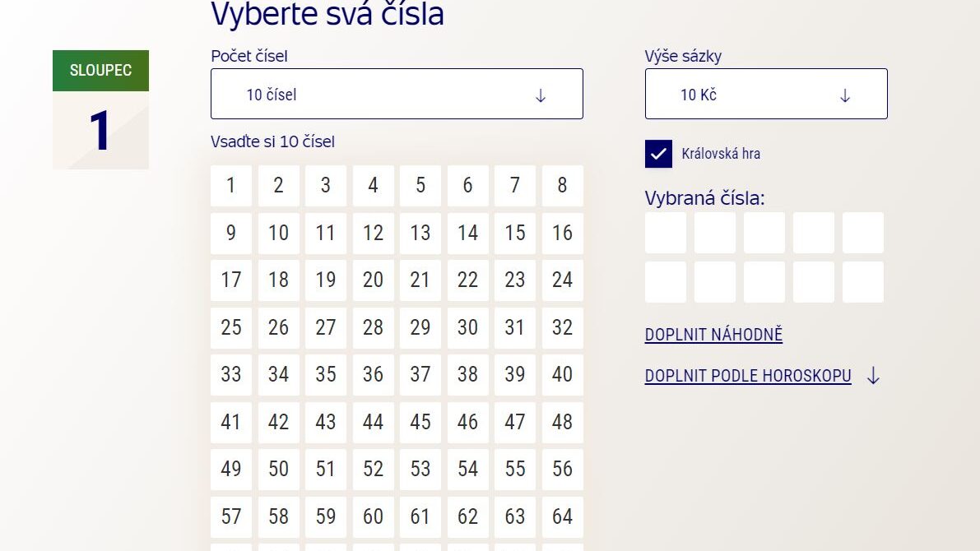This screenshot has height=551, width=980.
Task: Select number 7 in the grid
Action: (514, 186)
